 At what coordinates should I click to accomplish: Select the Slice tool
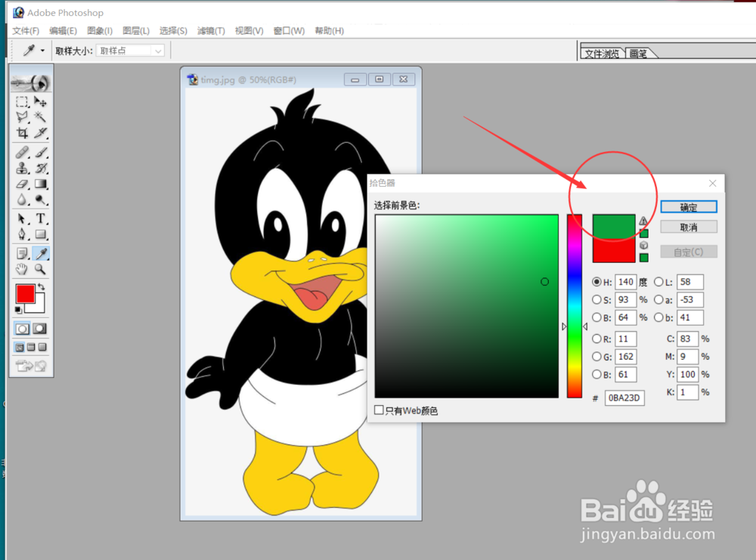coord(41,132)
